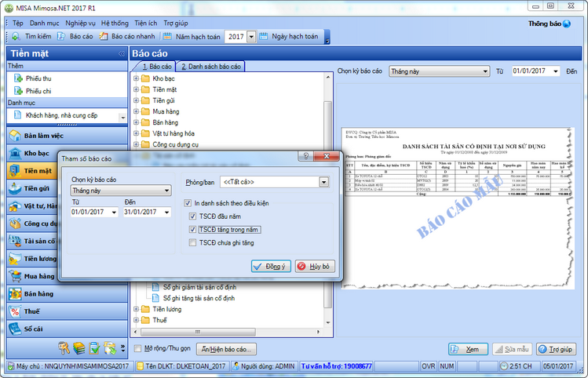This screenshot has height=378, width=588.
Task: Open the Danh mục menu
Action: click(x=44, y=24)
